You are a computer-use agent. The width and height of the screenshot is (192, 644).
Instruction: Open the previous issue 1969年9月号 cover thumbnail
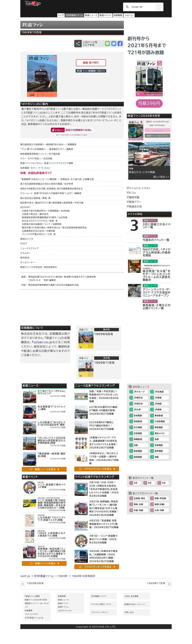(x=86, y=338)
